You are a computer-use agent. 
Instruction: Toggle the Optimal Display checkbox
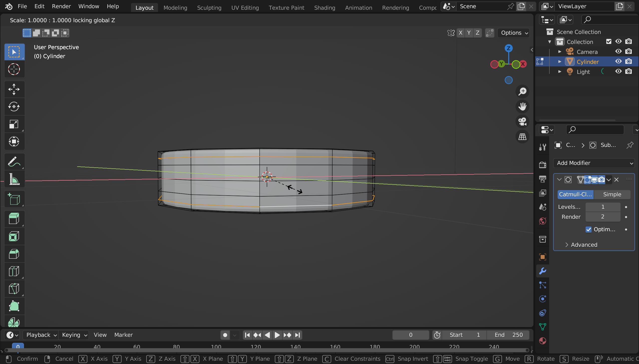(x=589, y=230)
